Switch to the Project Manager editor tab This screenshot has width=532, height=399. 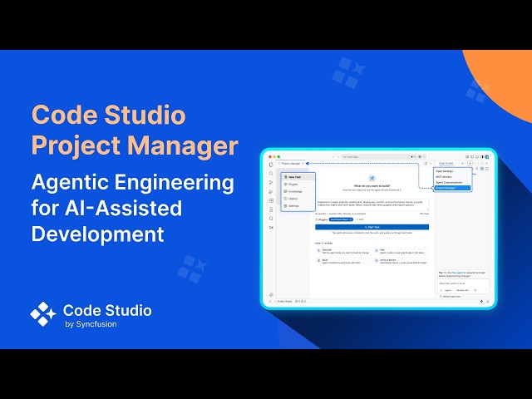click(290, 164)
